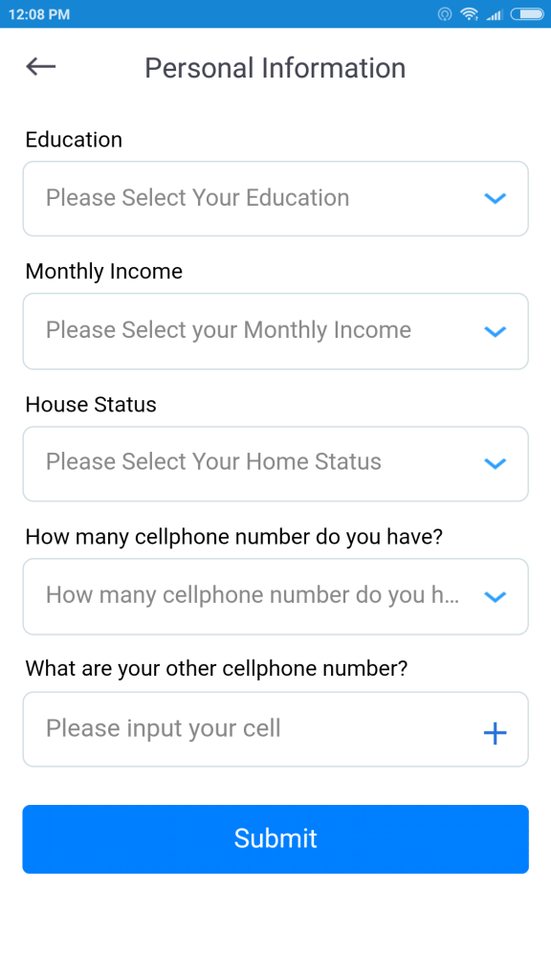Screen dimensions: 551x980
Task: Open cellphone number count dropdown arrow
Action: [x=495, y=597]
